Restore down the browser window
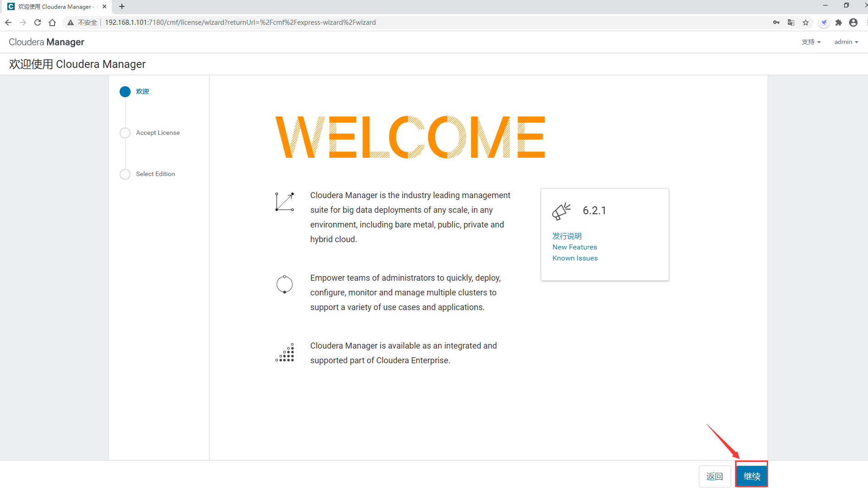 click(846, 6)
